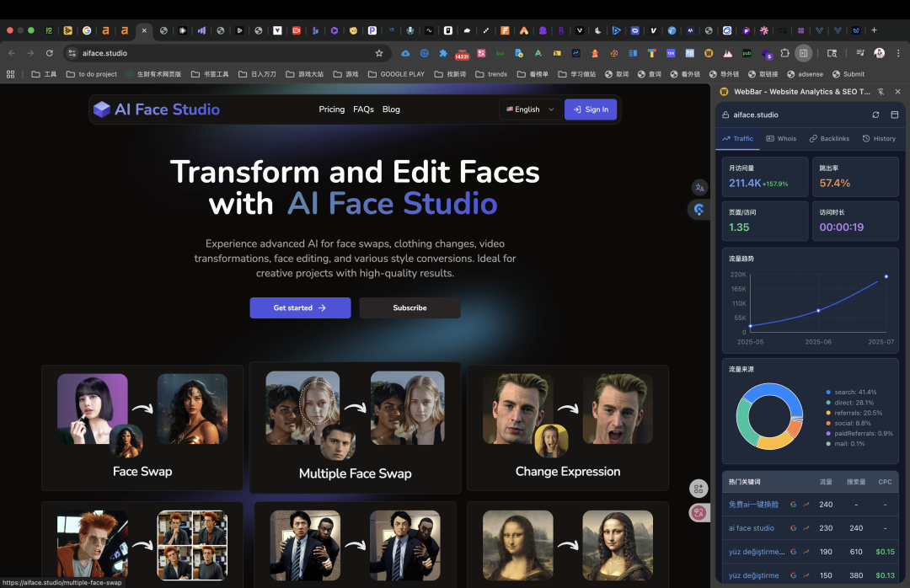Viewport: 910px width, 588px height.
Task: Reload the current page
Action: click(x=50, y=53)
